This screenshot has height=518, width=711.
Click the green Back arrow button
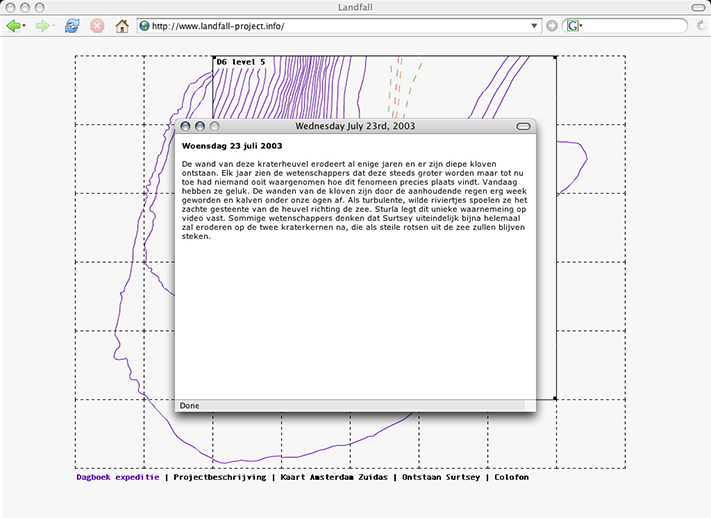(13, 26)
